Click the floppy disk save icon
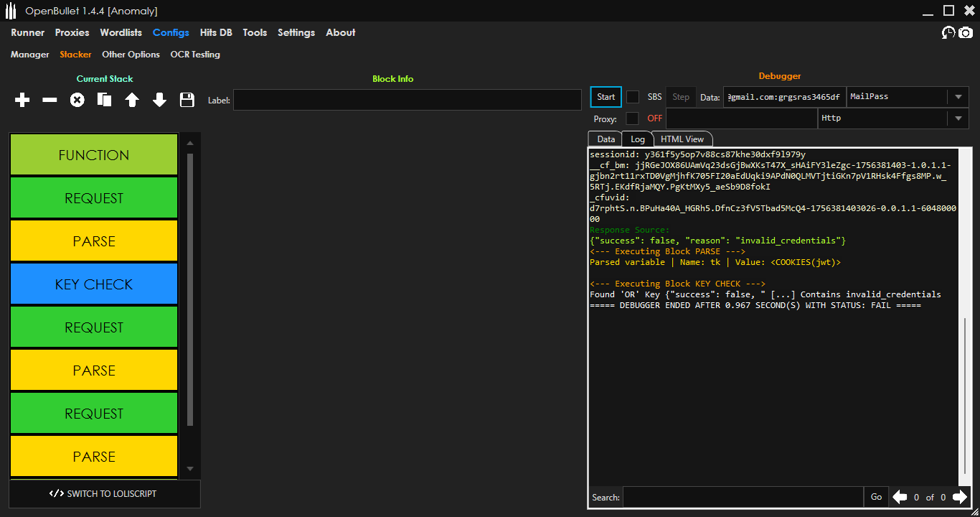Screen dimensions: 980x517 [x=187, y=101]
